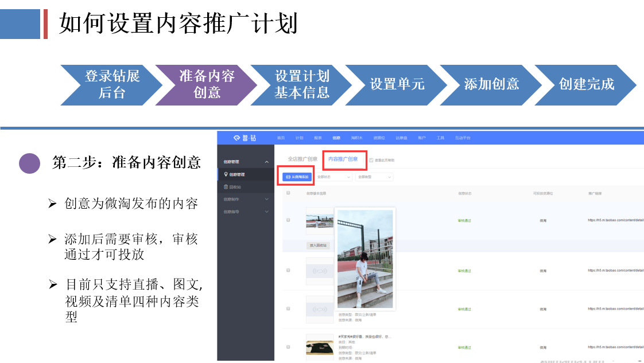Expand the 创意指导 sidebar section
This screenshot has height=363, width=644.
point(246,212)
